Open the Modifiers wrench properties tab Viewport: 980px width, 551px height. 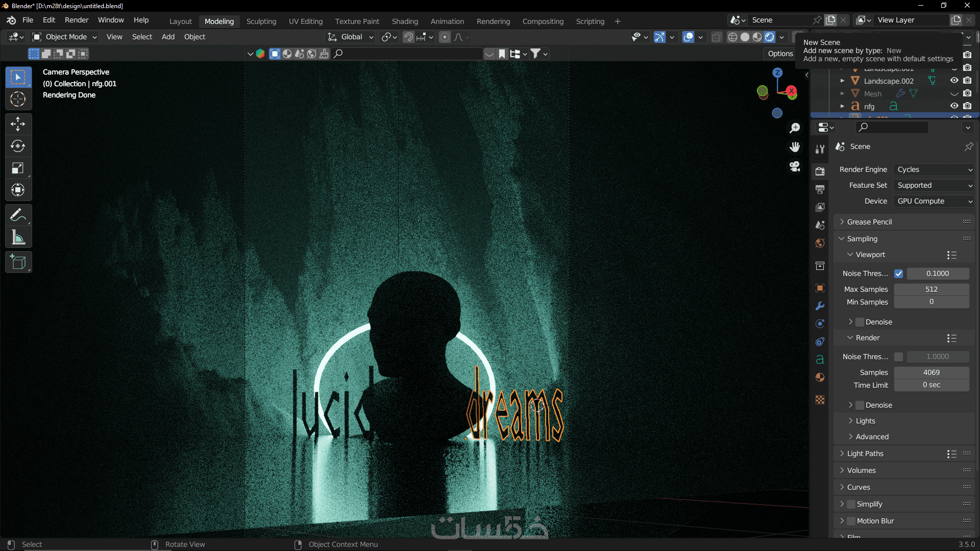coord(820,306)
